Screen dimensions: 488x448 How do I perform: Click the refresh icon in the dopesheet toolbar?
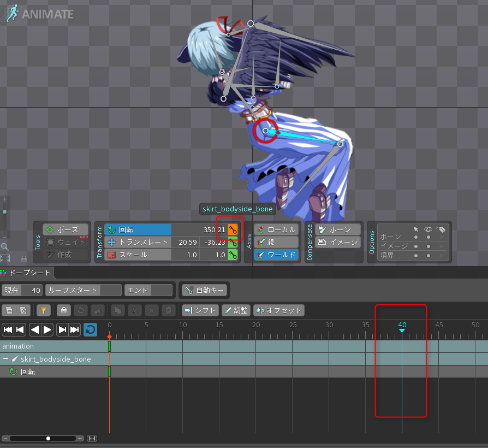tap(81, 310)
